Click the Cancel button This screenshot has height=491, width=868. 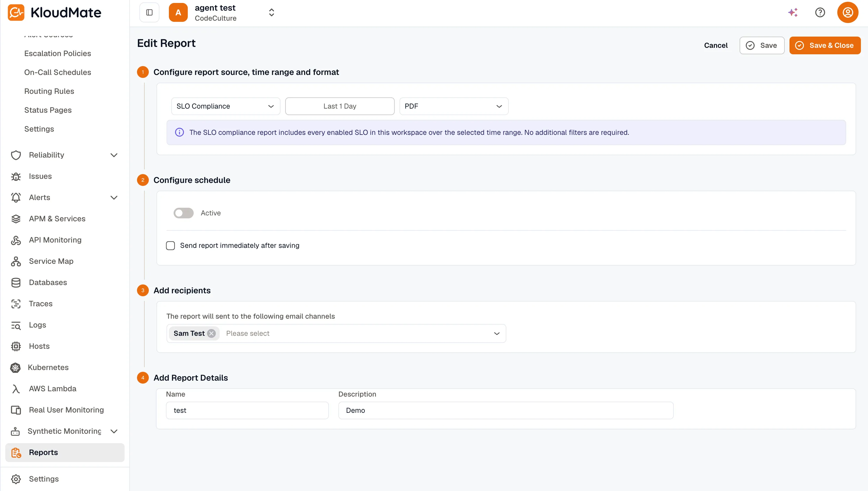(716, 45)
